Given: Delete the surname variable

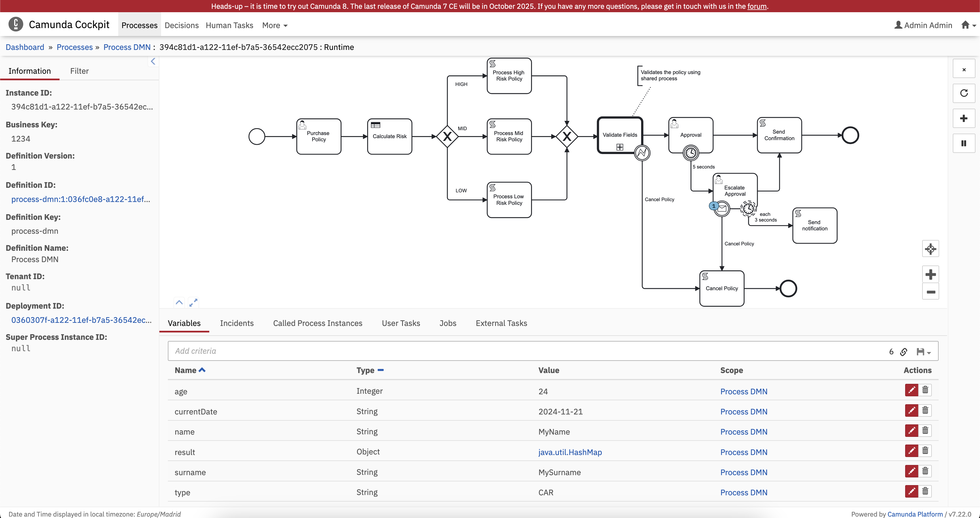Looking at the screenshot, I should tap(925, 471).
